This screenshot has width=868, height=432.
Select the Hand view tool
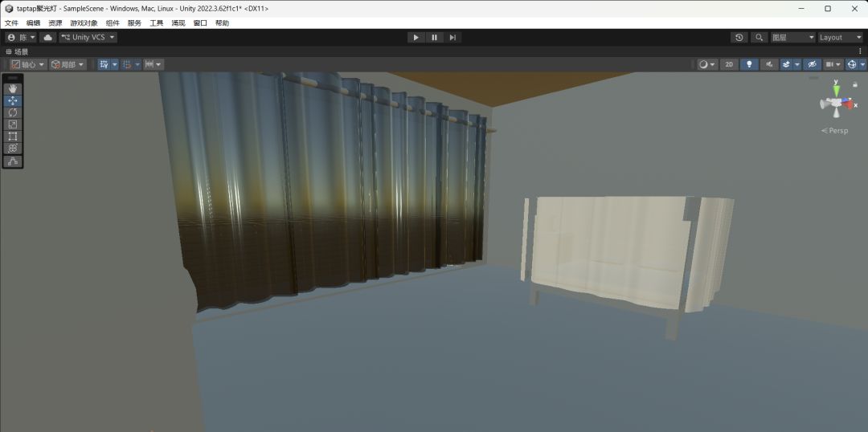(x=13, y=88)
